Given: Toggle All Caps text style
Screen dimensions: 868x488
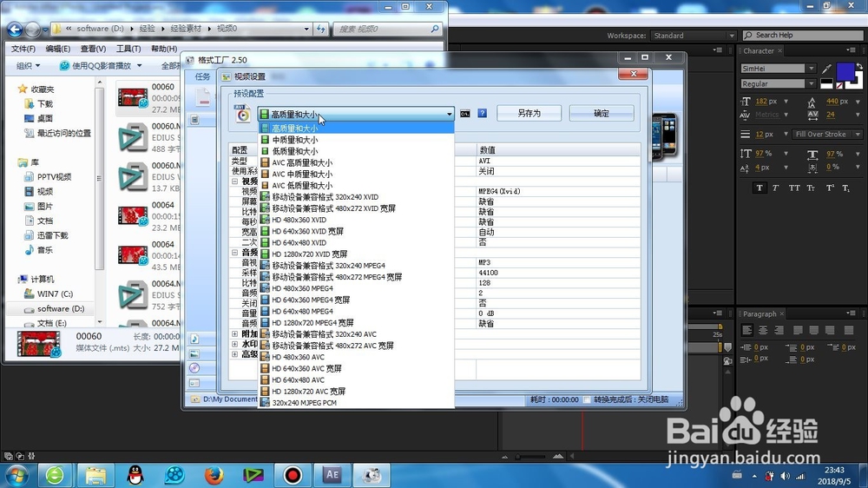Looking at the screenshot, I should (x=794, y=188).
